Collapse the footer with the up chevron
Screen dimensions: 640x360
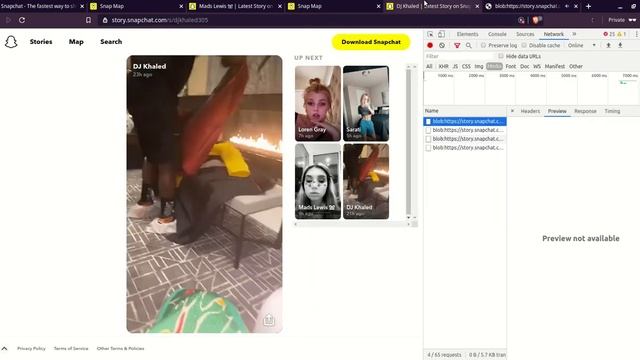pyautogui.click(x=4, y=349)
